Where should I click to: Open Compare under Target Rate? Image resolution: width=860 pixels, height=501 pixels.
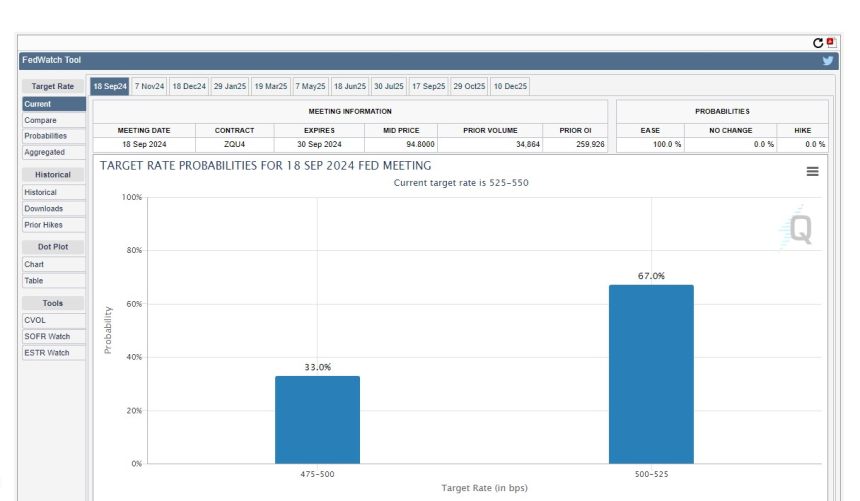tap(41, 120)
